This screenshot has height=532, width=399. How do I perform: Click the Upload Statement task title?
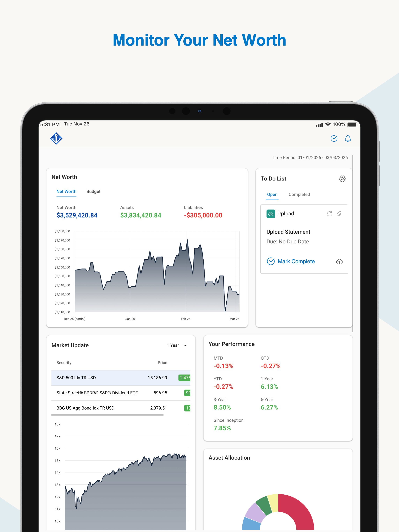tap(288, 232)
